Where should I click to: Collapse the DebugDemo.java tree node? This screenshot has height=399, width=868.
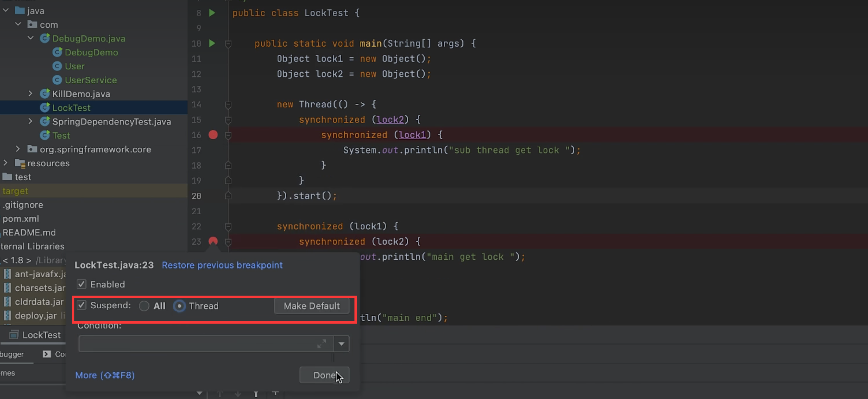click(30, 38)
